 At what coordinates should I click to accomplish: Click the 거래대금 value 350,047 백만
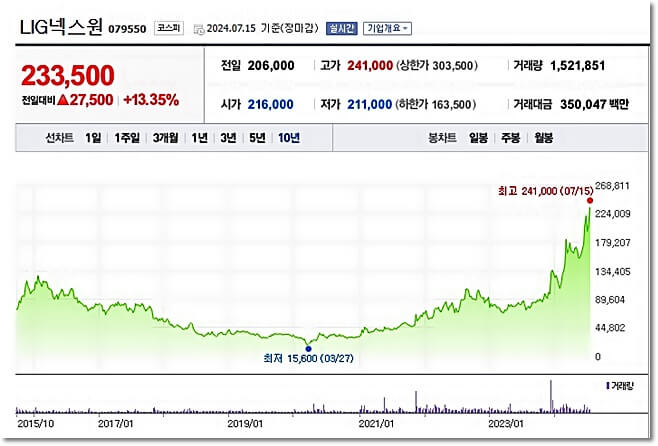pyautogui.click(x=594, y=104)
